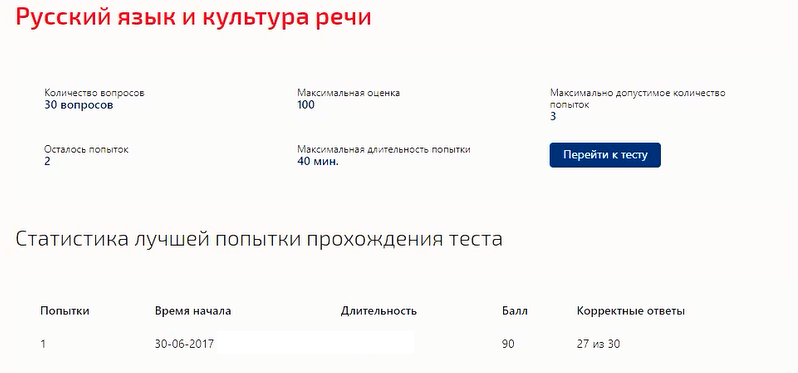Screen dimensions: 798x373
Task: Click the '40 мин.' duration value
Action: click(318, 162)
